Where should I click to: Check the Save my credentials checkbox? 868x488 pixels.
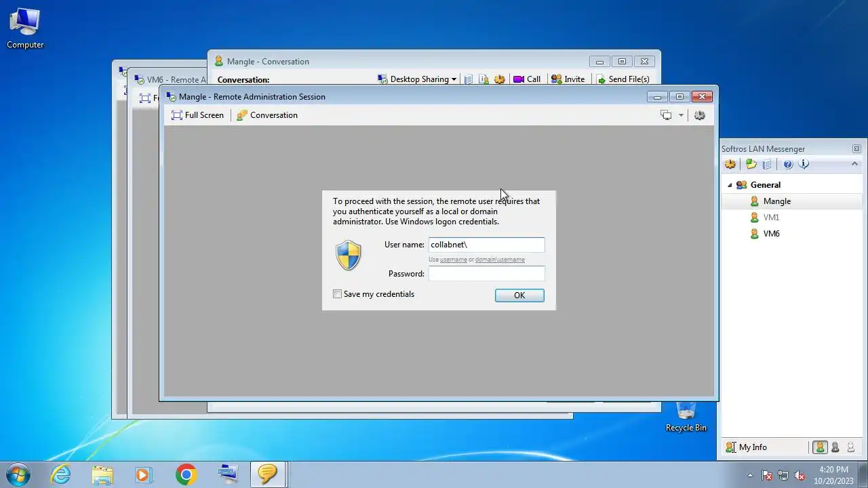coord(337,294)
